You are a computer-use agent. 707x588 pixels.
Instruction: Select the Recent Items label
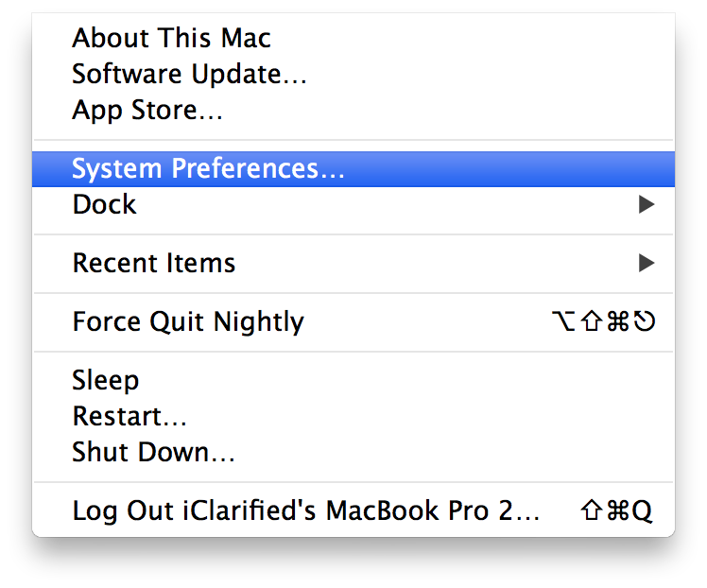[153, 263]
